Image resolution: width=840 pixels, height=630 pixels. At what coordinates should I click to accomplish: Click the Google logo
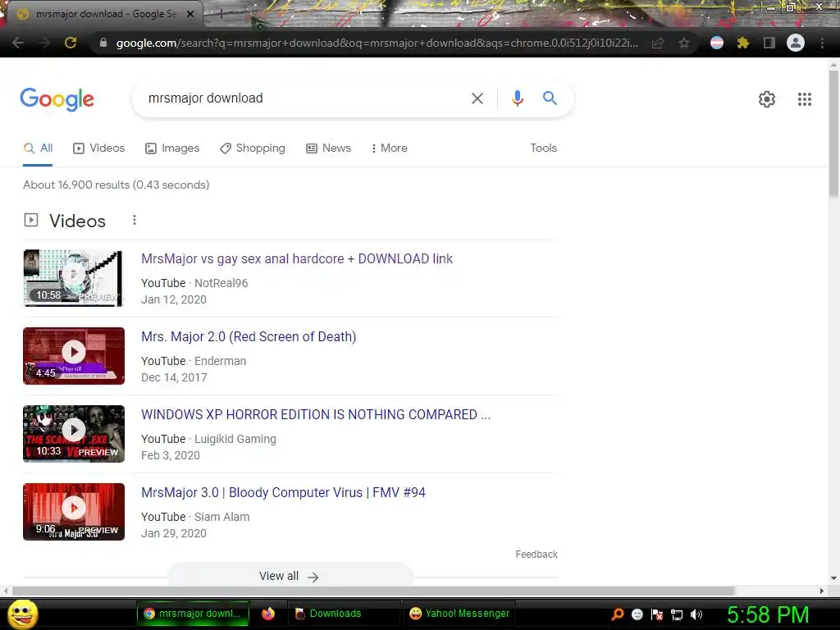click(57, 99)
